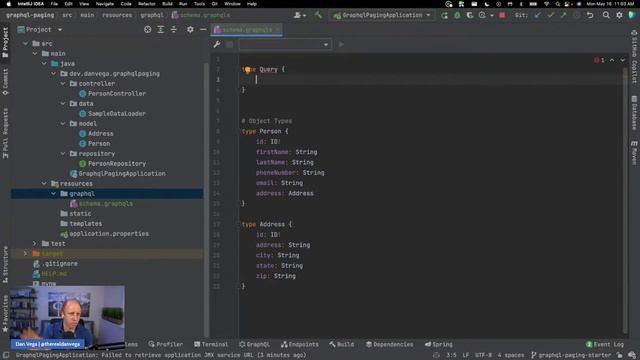Open the Dependencies tool window
The height and width of the screenshot is (360, 640).
[x=389, y=344]
